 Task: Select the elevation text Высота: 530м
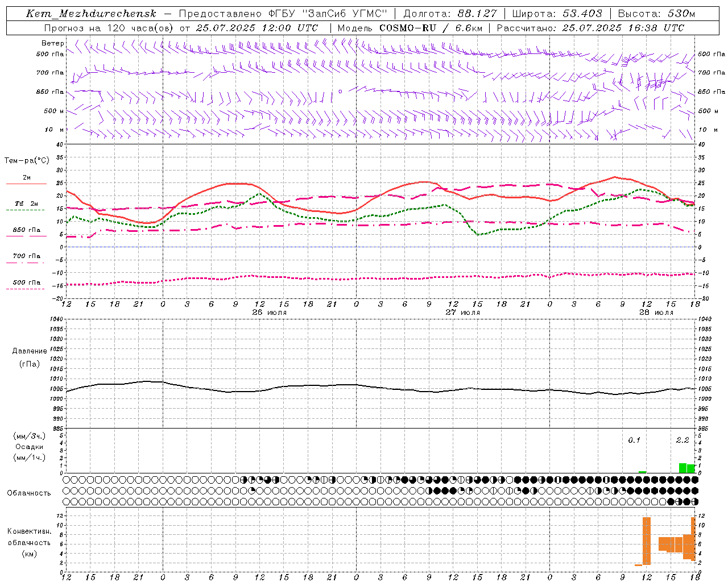(x=656, y=14)
